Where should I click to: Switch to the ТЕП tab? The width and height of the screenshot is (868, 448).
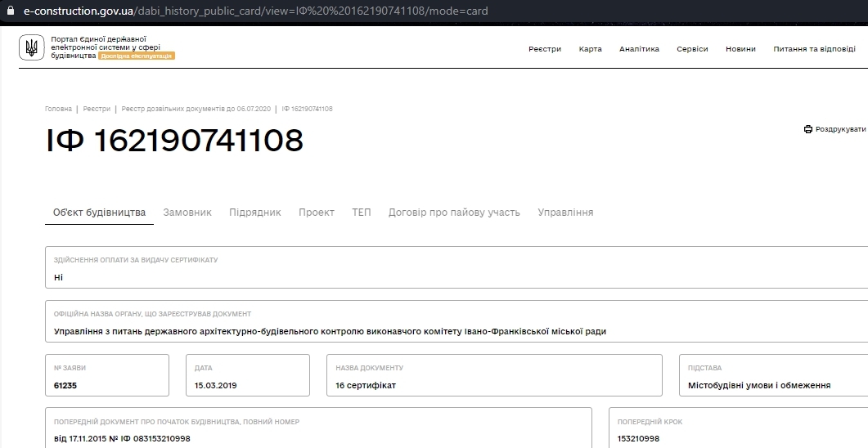[x=362, y=213]
